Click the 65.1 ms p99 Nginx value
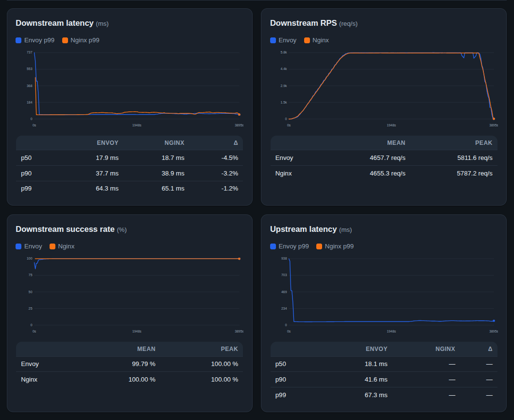The image size is (514, 420). (x=173, y=189)
